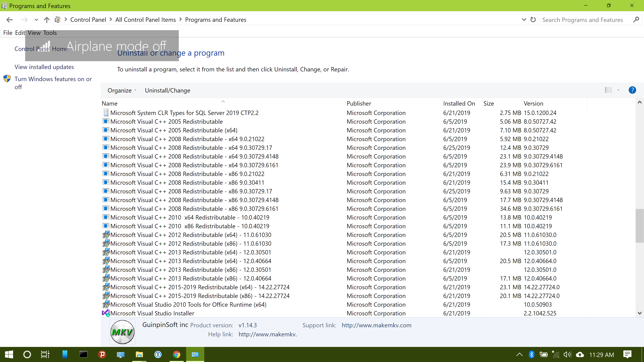644x362 pixels.
Task: Open the Tools menu
Action: 50,33
